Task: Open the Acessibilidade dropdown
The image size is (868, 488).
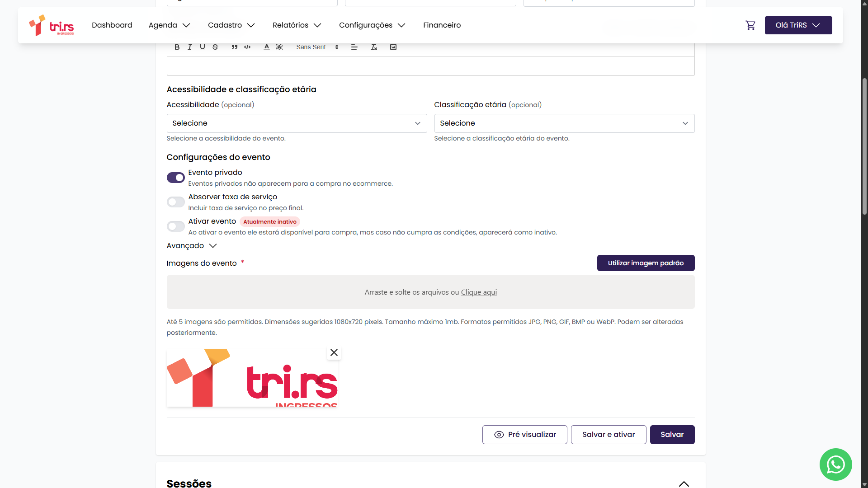Action: click(297, 123)
